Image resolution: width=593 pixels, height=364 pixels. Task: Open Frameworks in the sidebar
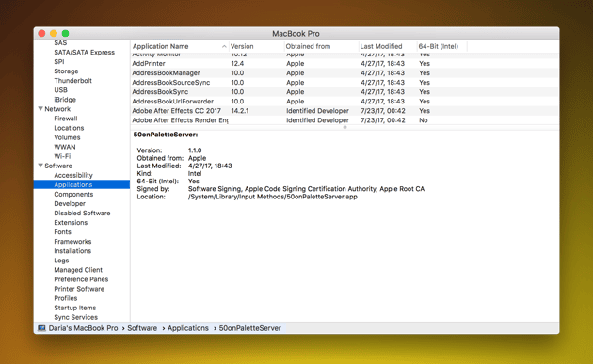(72, 241)
